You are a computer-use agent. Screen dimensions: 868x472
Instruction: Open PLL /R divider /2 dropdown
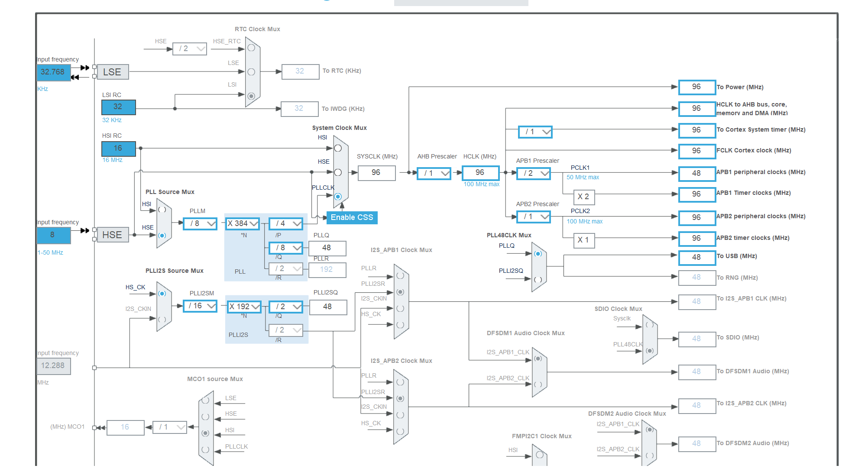click(286, 268)
